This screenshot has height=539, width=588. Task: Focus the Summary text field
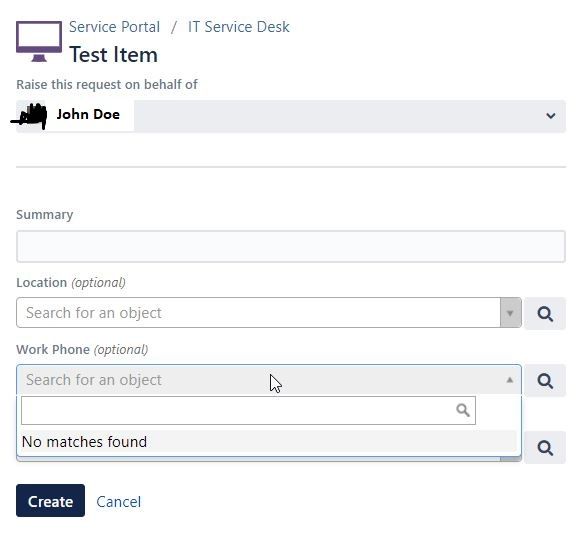click(x=291, y=246)
